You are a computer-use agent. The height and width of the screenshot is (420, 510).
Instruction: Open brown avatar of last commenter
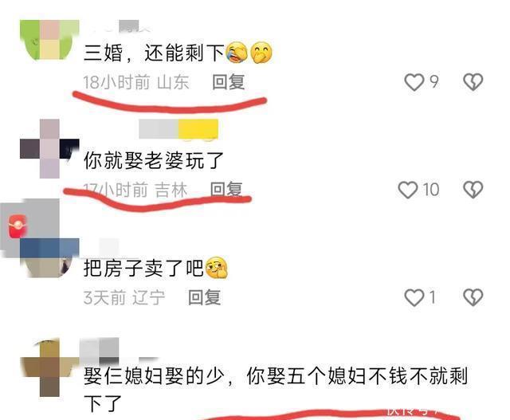(x=49, y=367)
